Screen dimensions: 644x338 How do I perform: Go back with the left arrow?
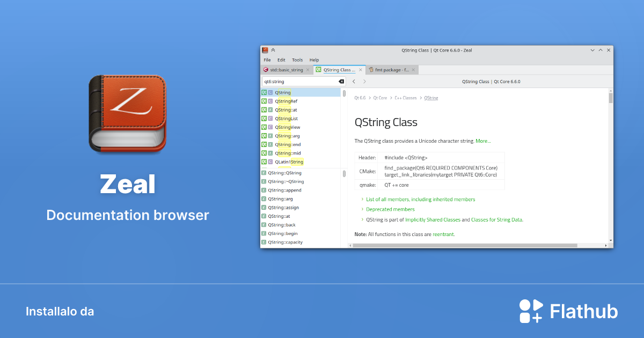click(354, 82)
